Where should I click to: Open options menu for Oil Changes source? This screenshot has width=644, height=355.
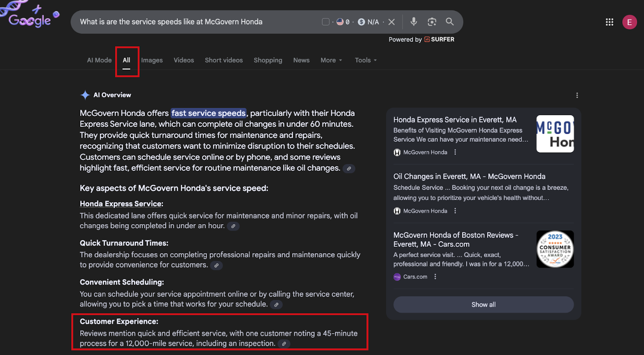pos(455,211)
